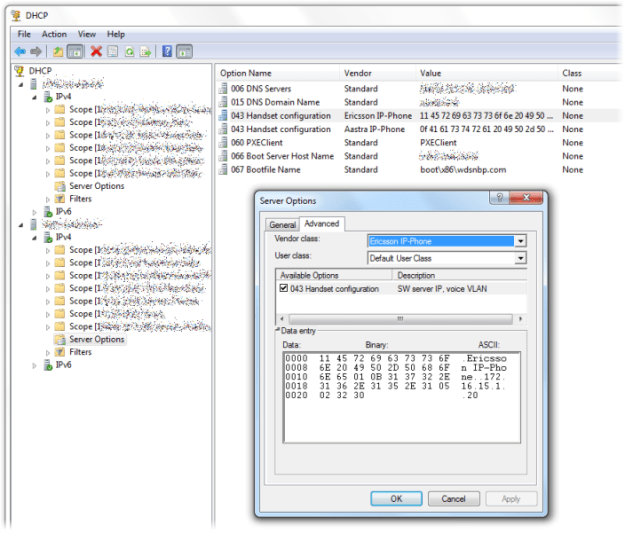This screenshot has height=533, width=625.
Task: Uncheck the 043 Handset configuration checkbox
Action: [x=284, y=288]
